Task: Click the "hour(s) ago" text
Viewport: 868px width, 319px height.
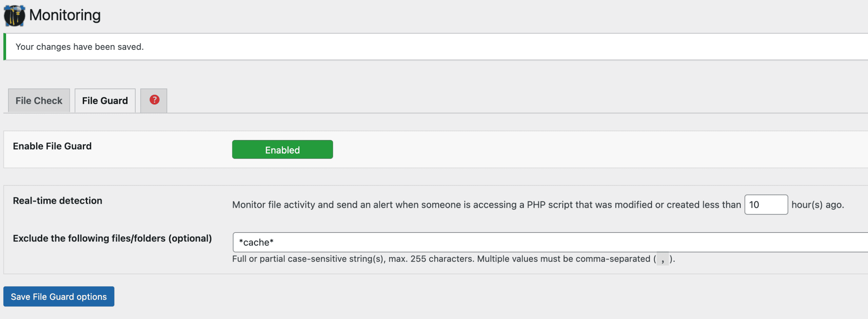Action: click(817, 205)
